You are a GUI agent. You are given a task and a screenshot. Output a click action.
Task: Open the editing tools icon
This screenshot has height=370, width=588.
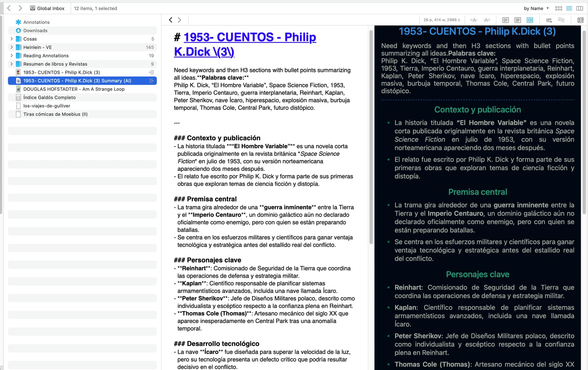coord(580,20)
